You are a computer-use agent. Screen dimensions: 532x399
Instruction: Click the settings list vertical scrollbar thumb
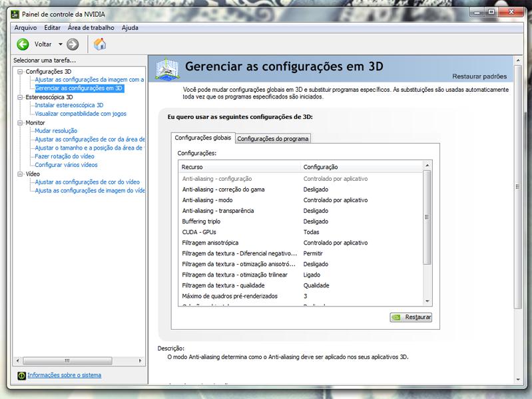427,217
